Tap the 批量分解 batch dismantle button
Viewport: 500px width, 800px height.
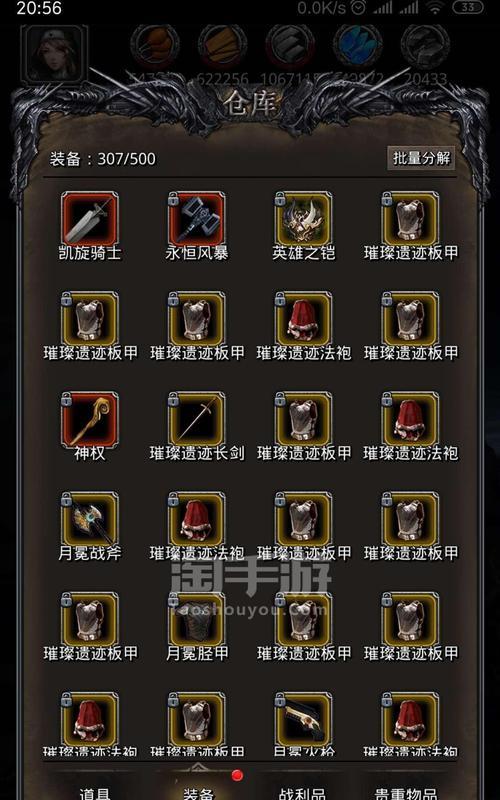(x=421, y=158)
